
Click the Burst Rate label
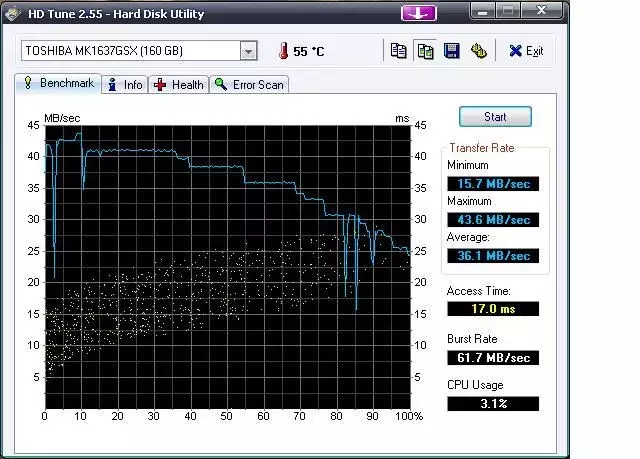click(x=472, y=339)
